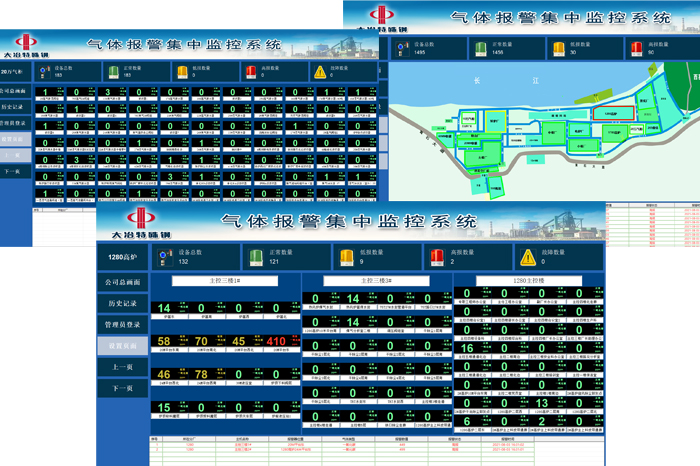Screen dimensions: 700x466
Task: Click the green normal-count light showing 1455
Action: click(483, 47)
